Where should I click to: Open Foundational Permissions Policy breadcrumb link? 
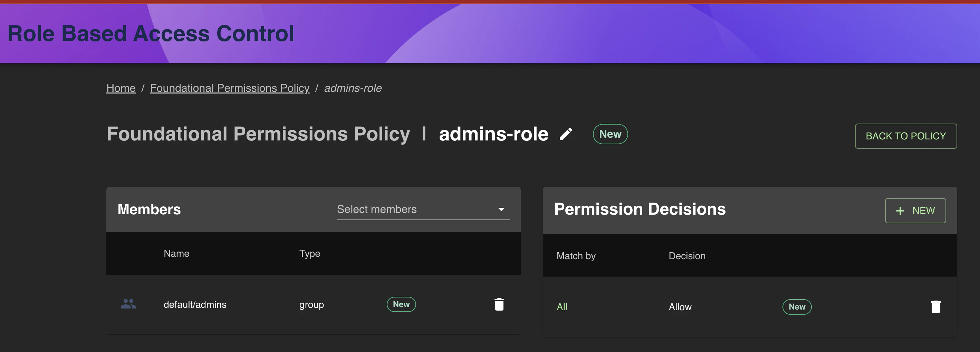click(x=229, y=88)
